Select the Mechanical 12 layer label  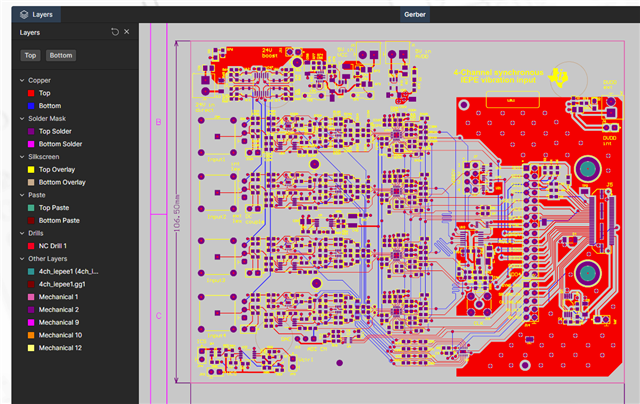[x=60, y=348]
